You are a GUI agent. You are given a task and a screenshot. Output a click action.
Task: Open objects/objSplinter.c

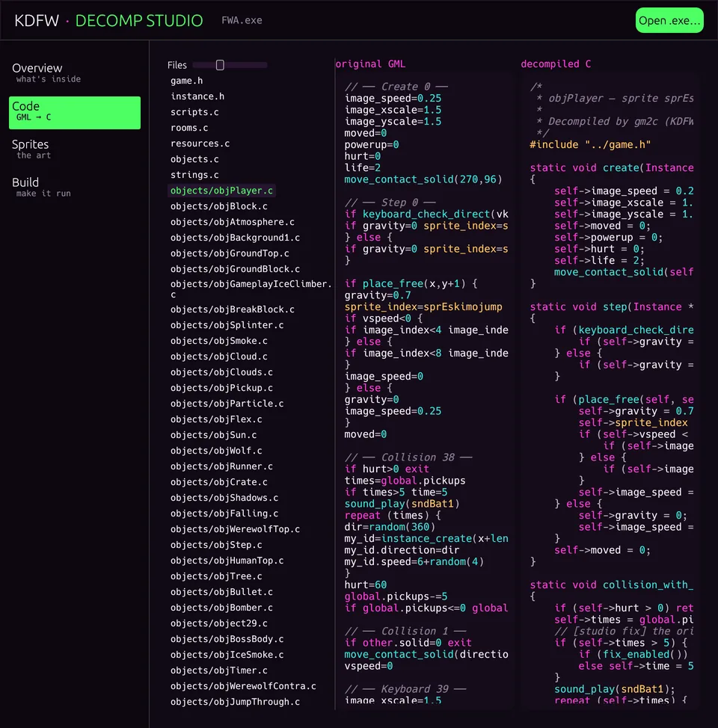(x=227, y=325)
